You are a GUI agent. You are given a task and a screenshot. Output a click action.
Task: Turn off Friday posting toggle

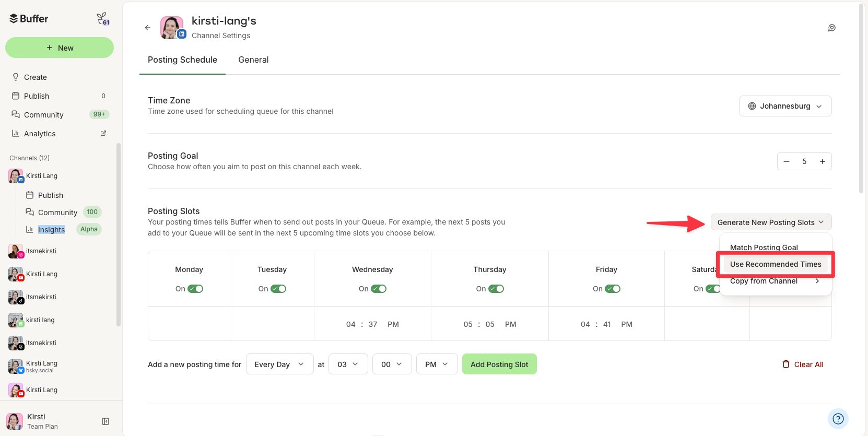613,289
